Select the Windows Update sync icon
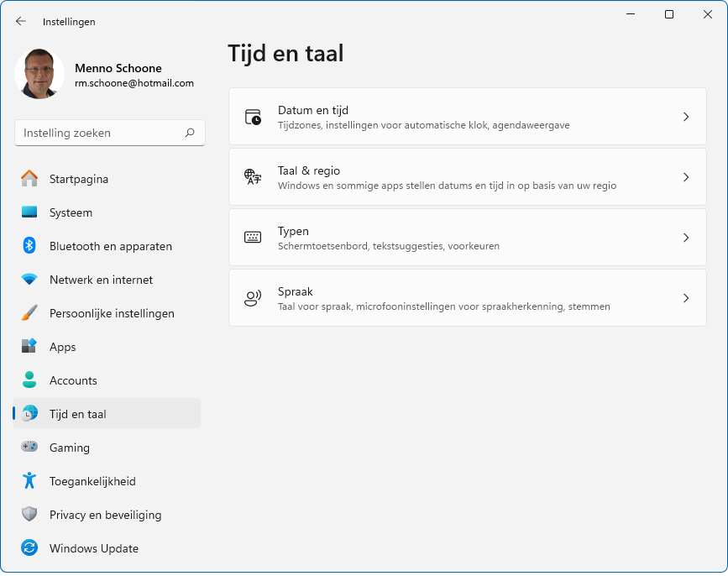 coord(29,547)
